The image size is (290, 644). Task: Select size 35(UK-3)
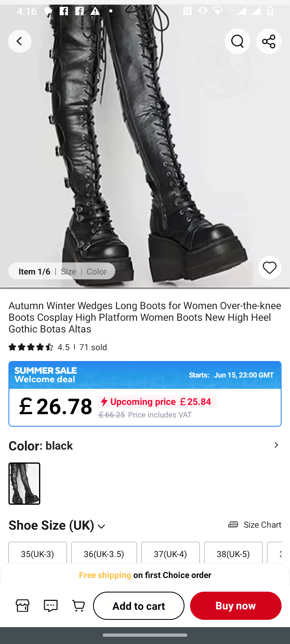pyautogui.click(x=37, y=553)
